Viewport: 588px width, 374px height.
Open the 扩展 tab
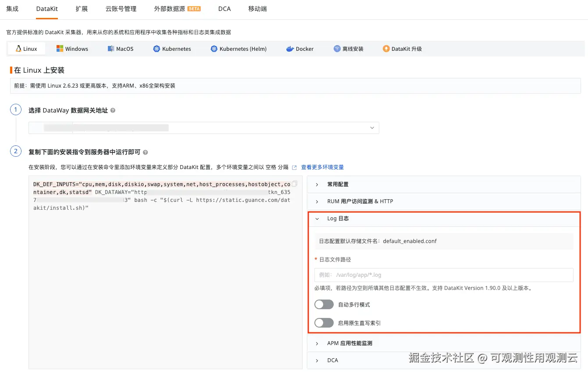click(x=82, y=9)
